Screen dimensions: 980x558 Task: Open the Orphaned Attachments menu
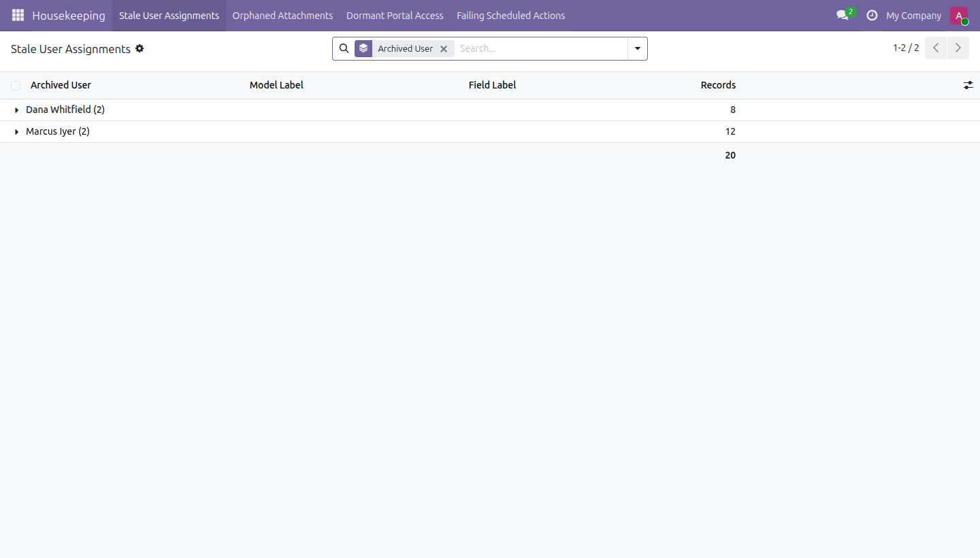click(282, 16)
